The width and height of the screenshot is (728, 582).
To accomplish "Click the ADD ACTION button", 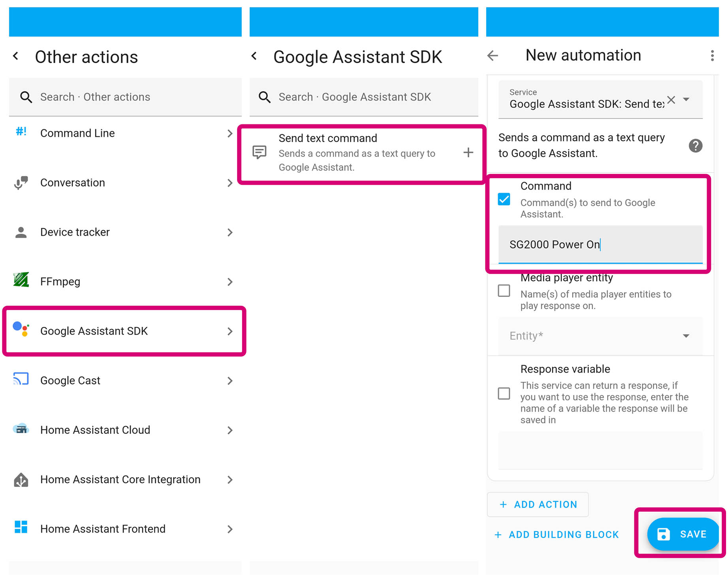I will click(x=538, y=504).
